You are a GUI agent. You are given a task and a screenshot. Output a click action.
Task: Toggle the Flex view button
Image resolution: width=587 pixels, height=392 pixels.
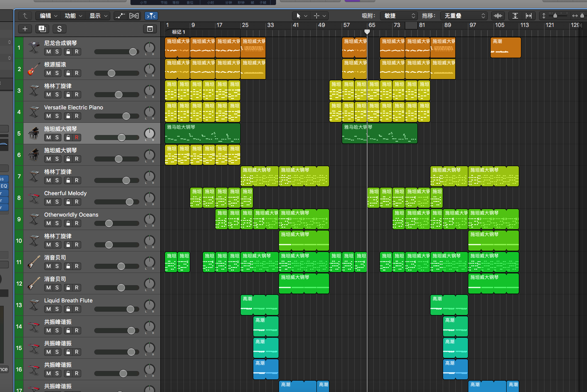click(134, 16)
